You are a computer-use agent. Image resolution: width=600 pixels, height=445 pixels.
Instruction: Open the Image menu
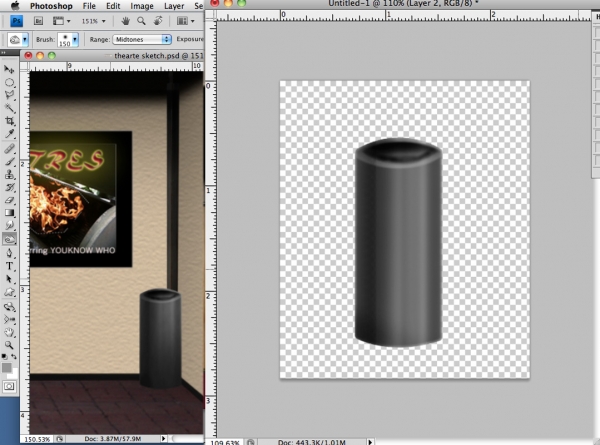point(142,6)
